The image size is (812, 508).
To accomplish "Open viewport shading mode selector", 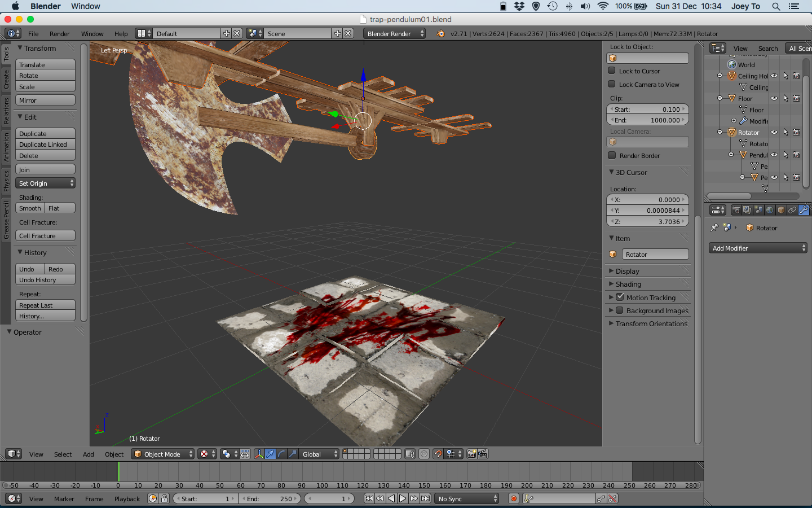I will (x=207, y=454).
